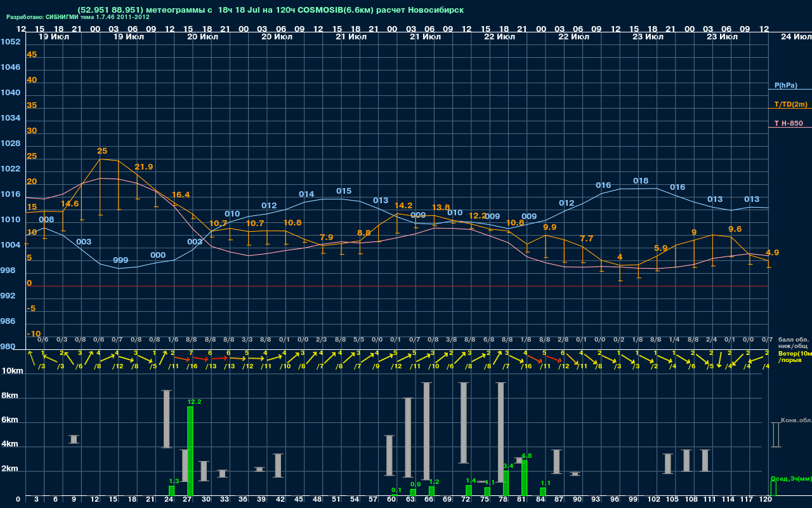This screenshot has width=812, height=508.
Task: Click the temperature value 7.7
Action: [587, 239]
